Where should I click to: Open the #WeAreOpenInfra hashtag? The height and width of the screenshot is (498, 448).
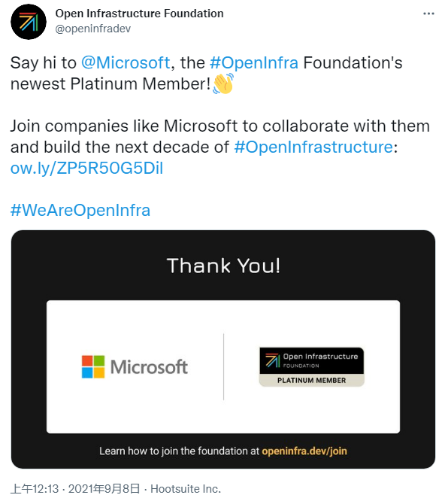pos(80,210)
